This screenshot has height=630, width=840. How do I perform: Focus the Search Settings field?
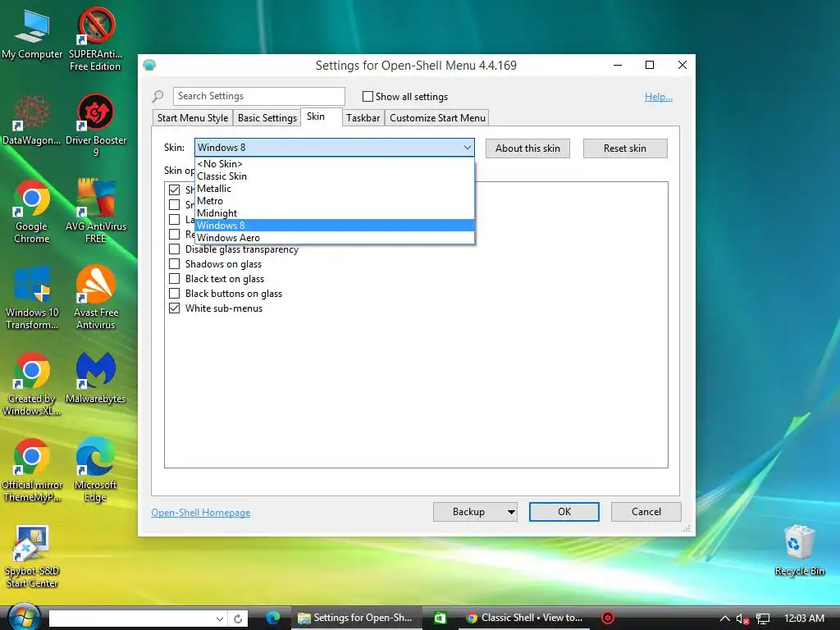tap(258, 97)
